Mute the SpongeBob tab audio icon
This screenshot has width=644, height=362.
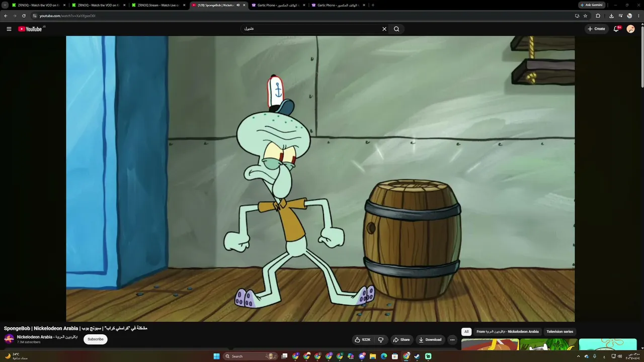click(x=238, y=5)
